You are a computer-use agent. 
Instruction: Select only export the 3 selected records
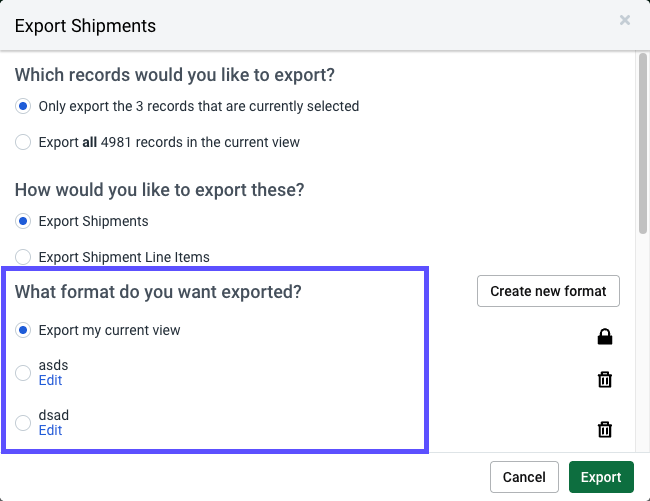click(23, 106)
